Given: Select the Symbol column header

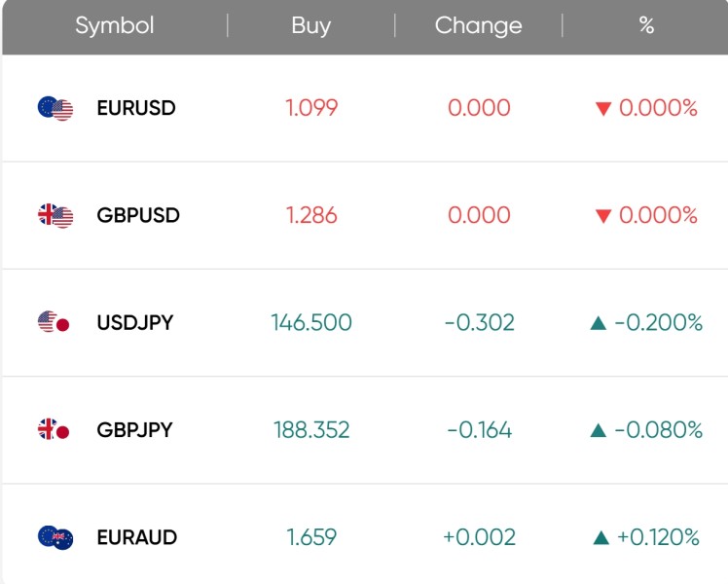Looking at the screenshot, I should [x=114, y=25].
